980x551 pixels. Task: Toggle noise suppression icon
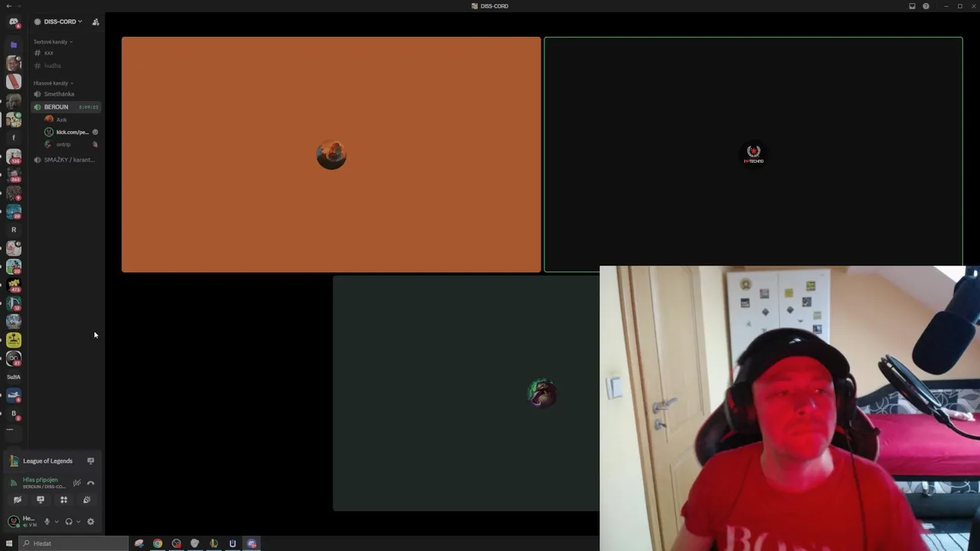click(x=77, y=483)
